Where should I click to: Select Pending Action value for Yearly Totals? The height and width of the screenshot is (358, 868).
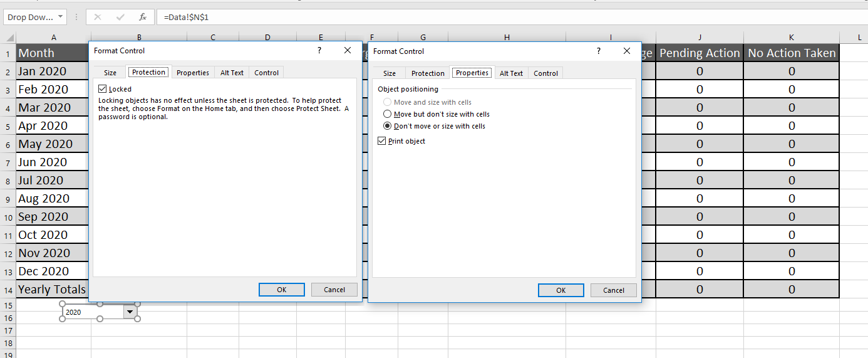tap(700, 290)
